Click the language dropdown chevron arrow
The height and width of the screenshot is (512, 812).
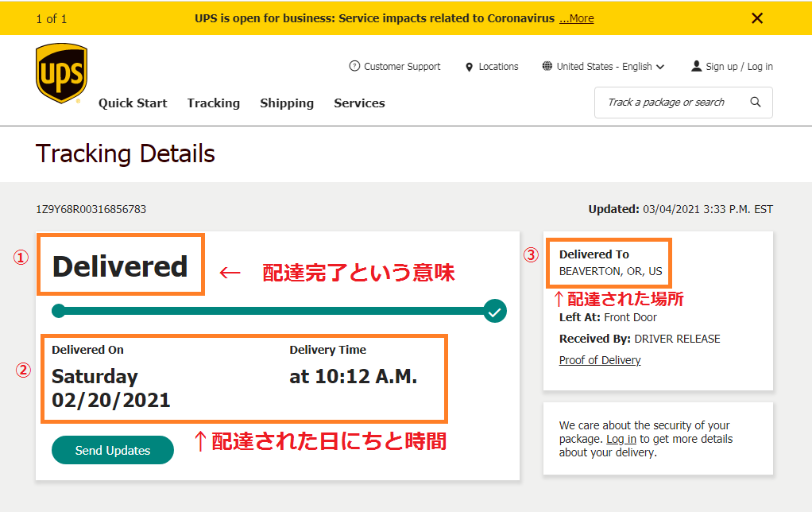pos(660,67)
